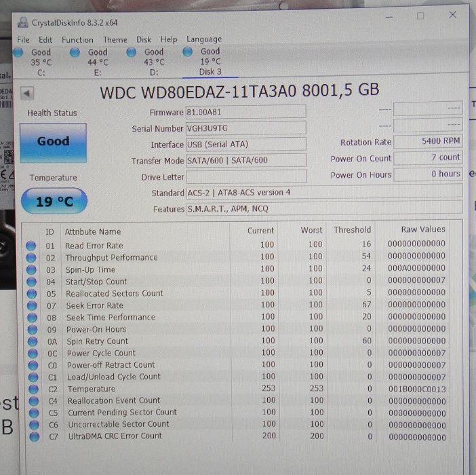Select the UltraDMA CRC Error Count name
Viewport: 476px width, 475px height.
point(115,436)
